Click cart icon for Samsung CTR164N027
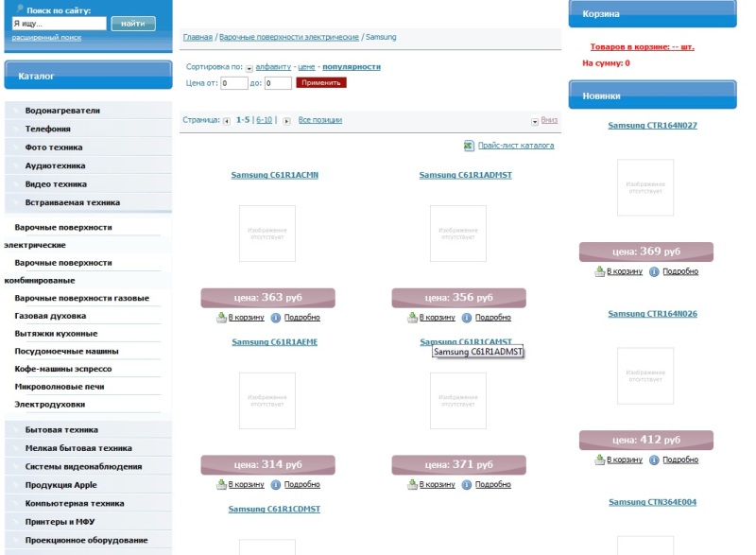Screen dimensions: 756x555 (x=599, y=271)
